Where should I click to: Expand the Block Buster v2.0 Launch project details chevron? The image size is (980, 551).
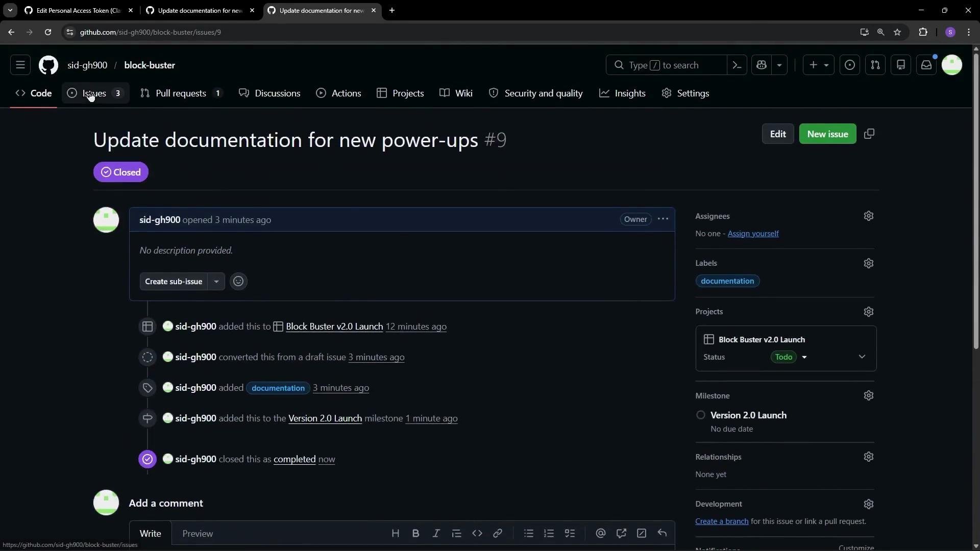click(862, 357)
